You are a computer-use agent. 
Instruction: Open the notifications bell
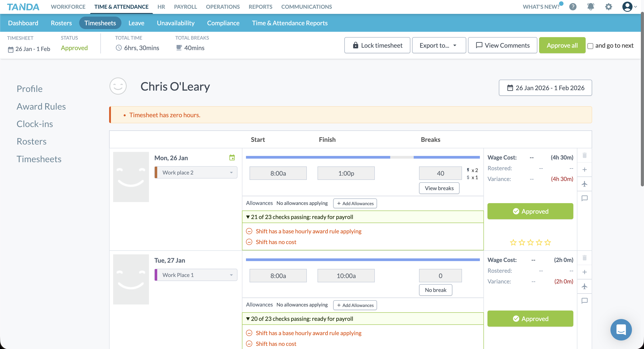[590, 7]
